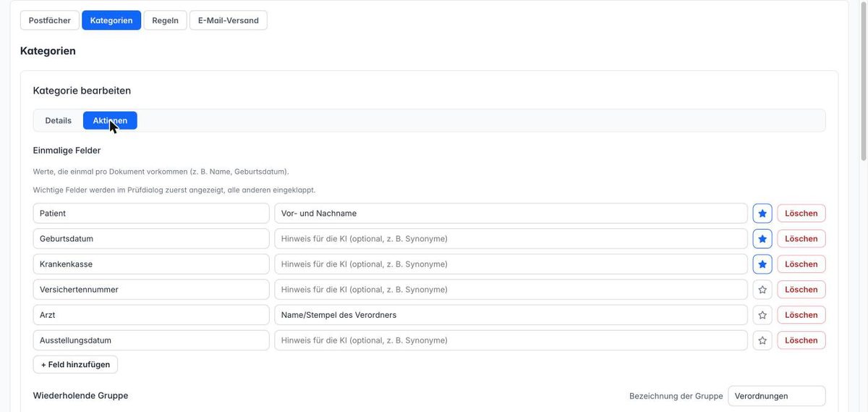Open the Postfächer tab
Viewport: 868px width, 412px height.
pos(50,20)
